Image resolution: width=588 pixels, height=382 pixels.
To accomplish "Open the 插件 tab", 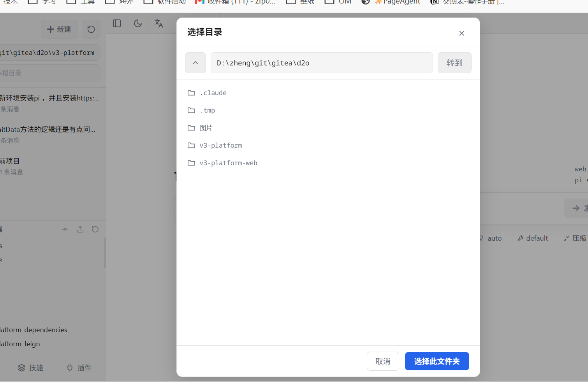I will click(79, 368).
